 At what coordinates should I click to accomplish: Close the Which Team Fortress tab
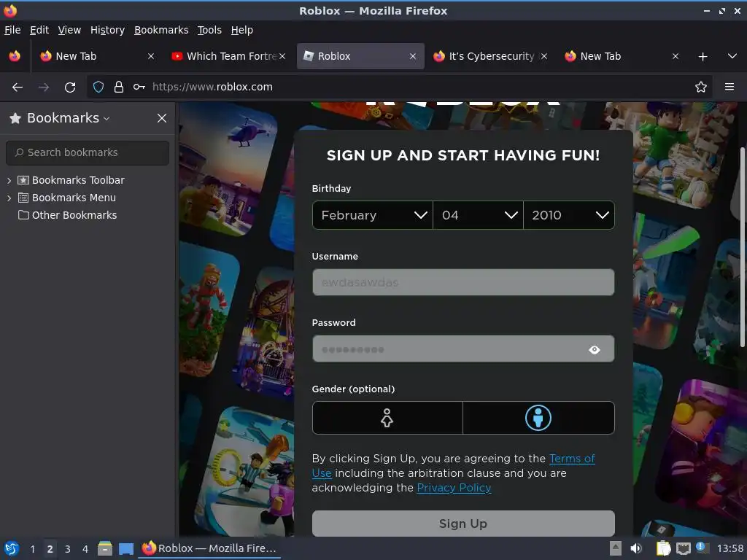pos(282,56)
